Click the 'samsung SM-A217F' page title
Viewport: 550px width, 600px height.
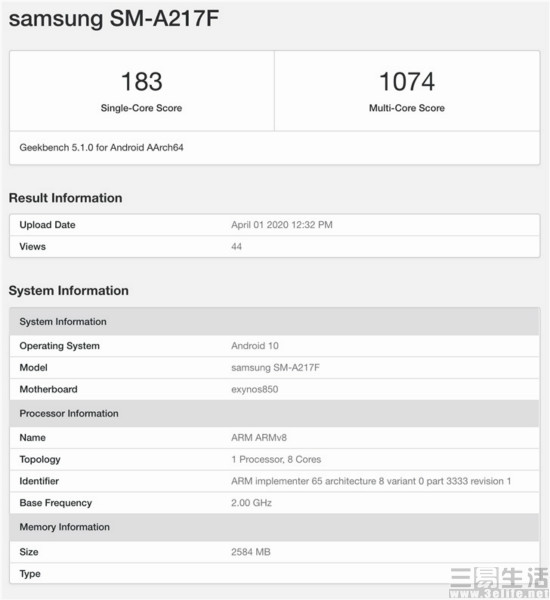tap(114, 18)
